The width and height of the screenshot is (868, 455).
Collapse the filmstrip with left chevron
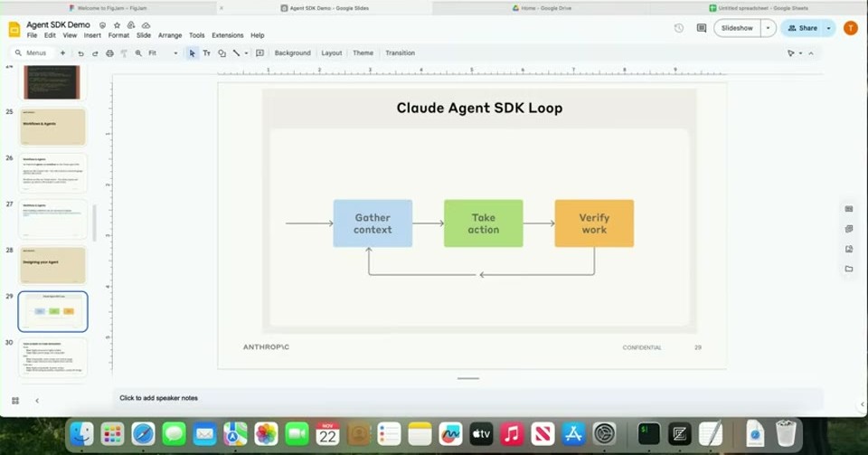37,400
